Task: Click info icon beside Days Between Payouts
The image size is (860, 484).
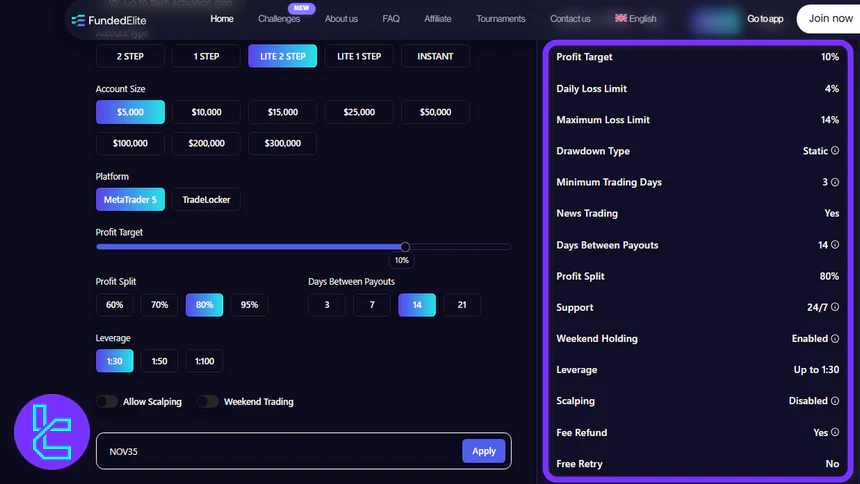Action: [x=835, y=245]
